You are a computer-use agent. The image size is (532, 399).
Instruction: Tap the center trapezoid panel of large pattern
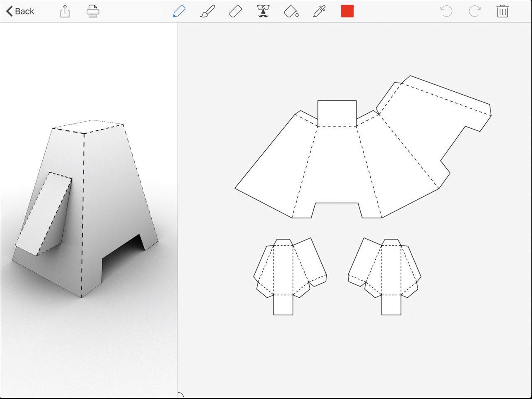pyautogui.click(x=337, y=166)
